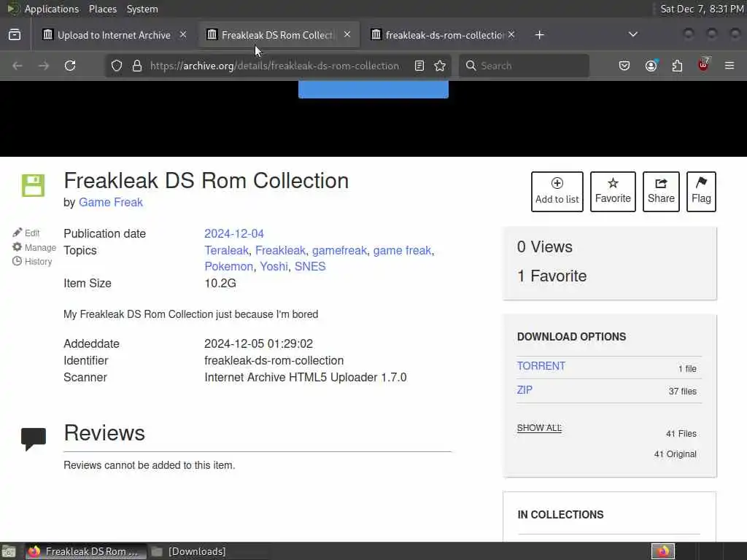Open the Game Freak creator link

(111, 203)
